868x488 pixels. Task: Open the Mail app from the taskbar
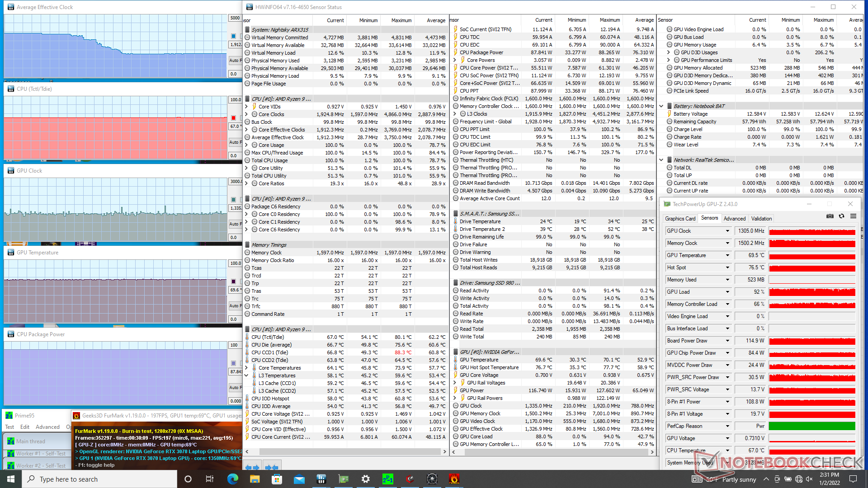pos(299,479)
